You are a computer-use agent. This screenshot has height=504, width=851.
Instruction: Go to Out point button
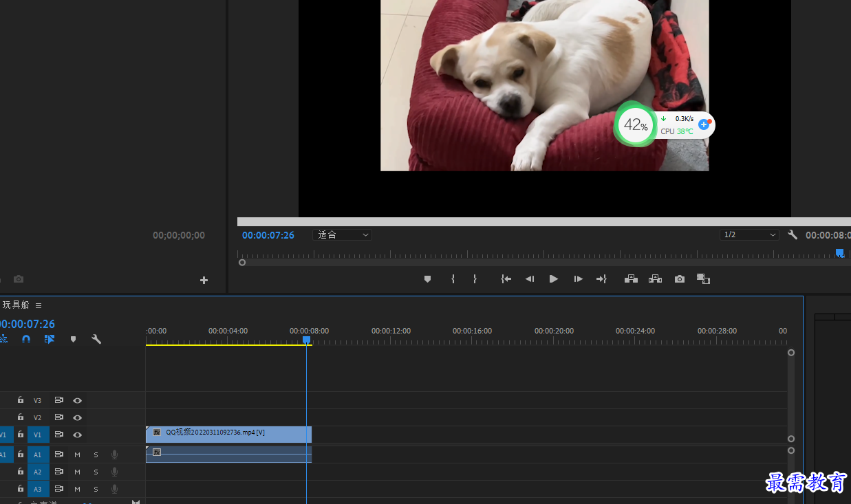tap(601, 279)
